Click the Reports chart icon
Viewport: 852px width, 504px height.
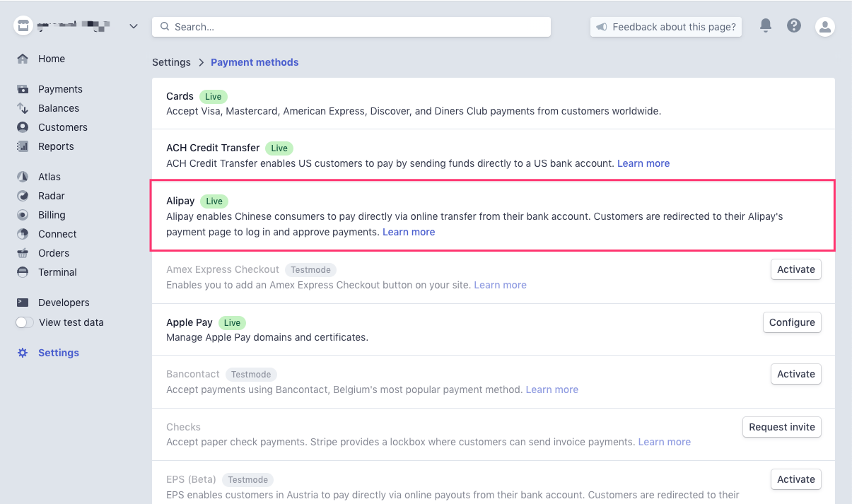[23, 146]
